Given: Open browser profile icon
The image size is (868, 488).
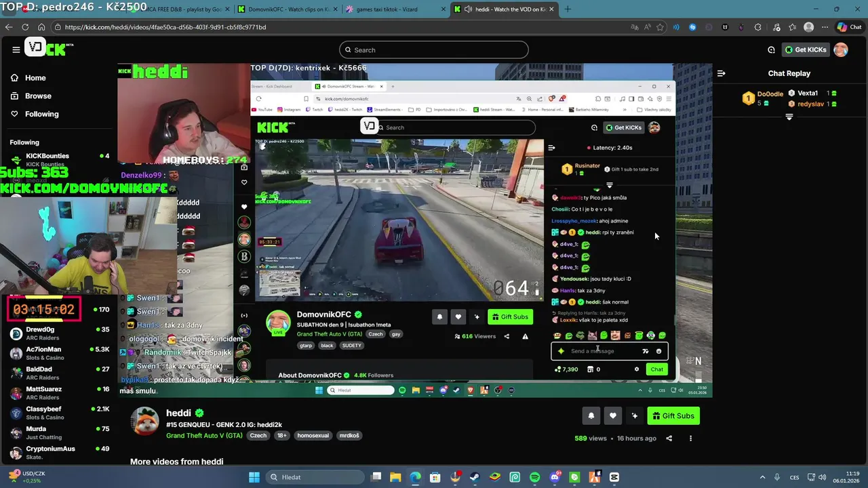Looking at the screenshot, I should 808,27.
